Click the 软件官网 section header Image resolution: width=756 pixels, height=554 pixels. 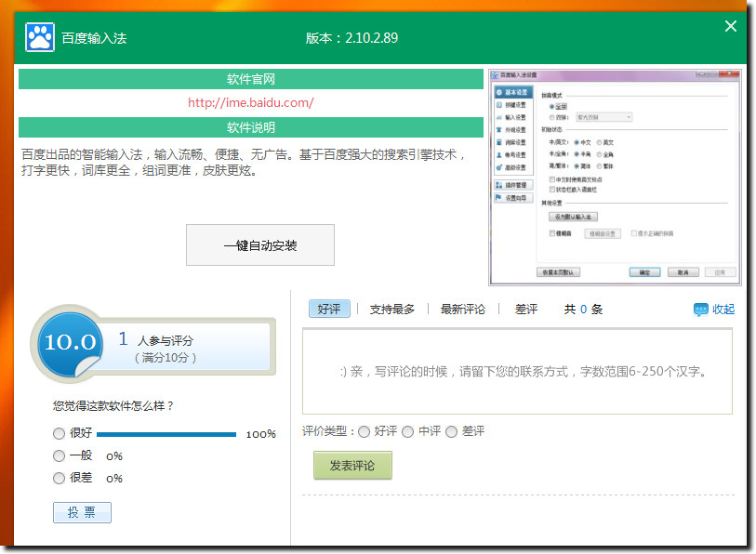(251, 79)
